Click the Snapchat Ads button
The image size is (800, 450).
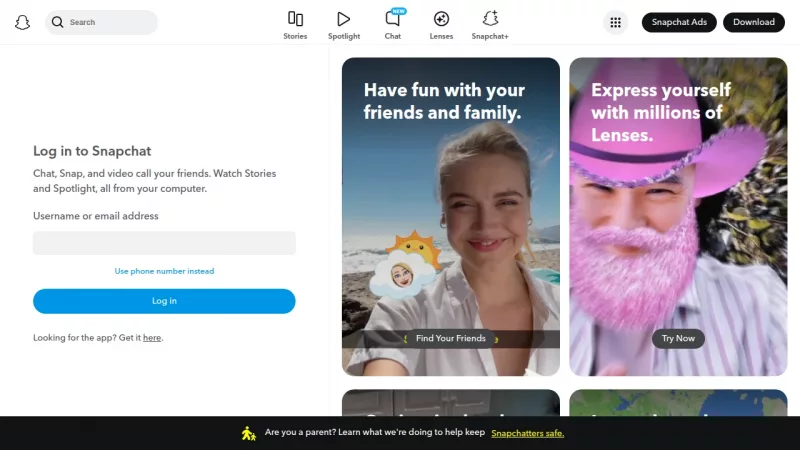pos(679,22)
